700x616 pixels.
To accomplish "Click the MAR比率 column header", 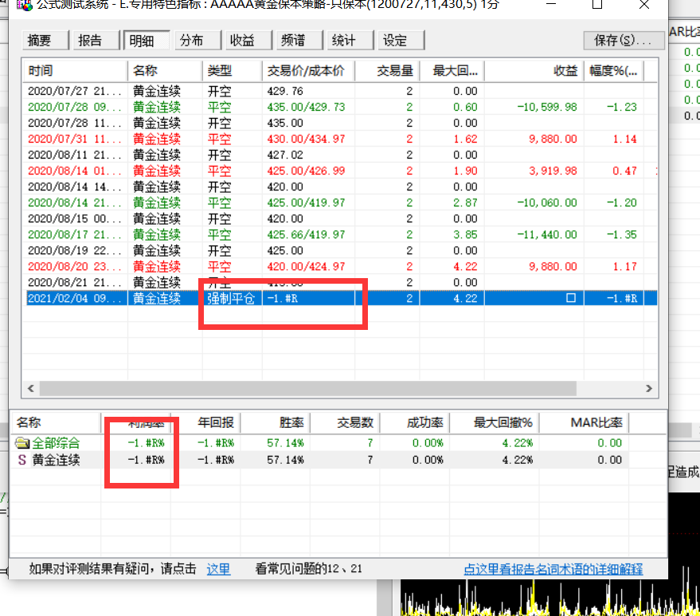I will point(585,422).
